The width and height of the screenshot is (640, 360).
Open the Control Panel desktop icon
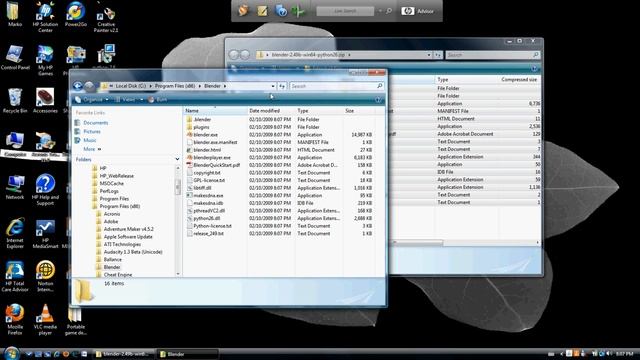15,57
